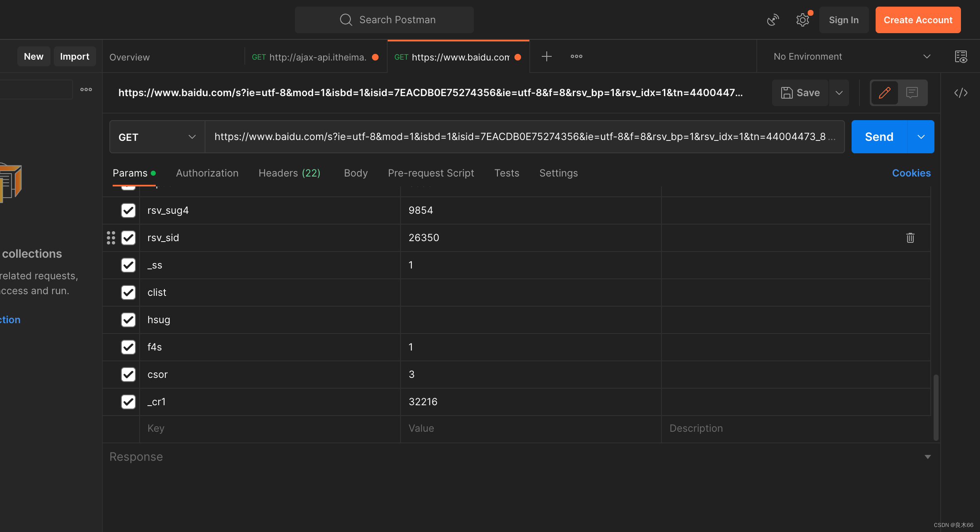980x532 pixels.
Task: Uncheck the clist parameter
Action: coord(128,293)
